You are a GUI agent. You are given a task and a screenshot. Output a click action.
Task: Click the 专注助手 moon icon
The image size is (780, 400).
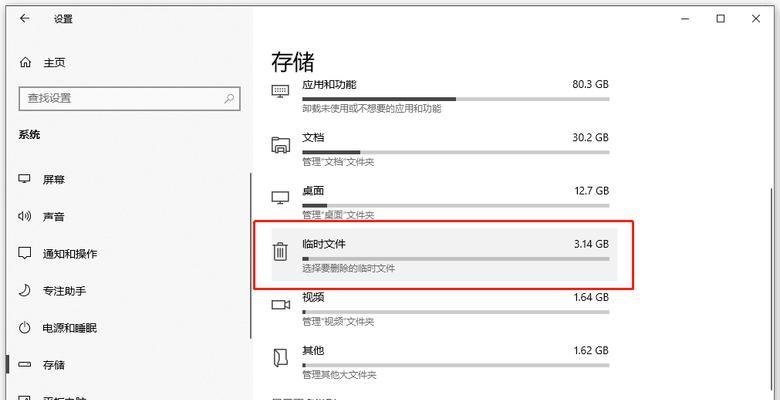point(25,290)
